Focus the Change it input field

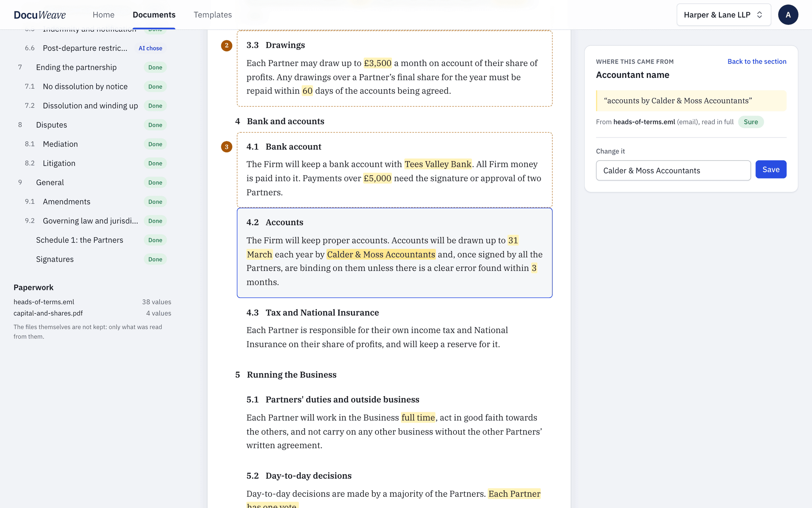[673, 170]
